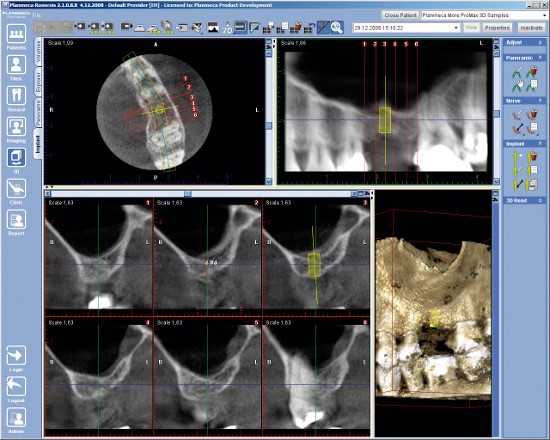Select the 2D view toolbar icon
This screenshot has width=550, height=440.
click(227, 28)
